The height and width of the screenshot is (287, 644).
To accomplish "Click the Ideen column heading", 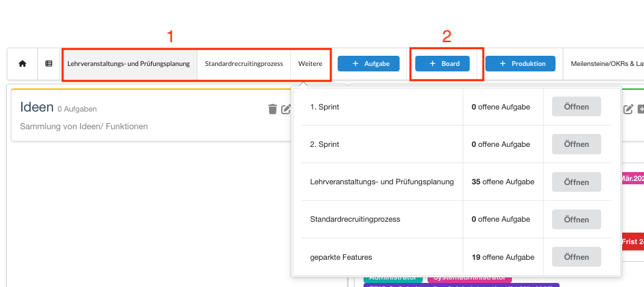I will click(37, 107).
